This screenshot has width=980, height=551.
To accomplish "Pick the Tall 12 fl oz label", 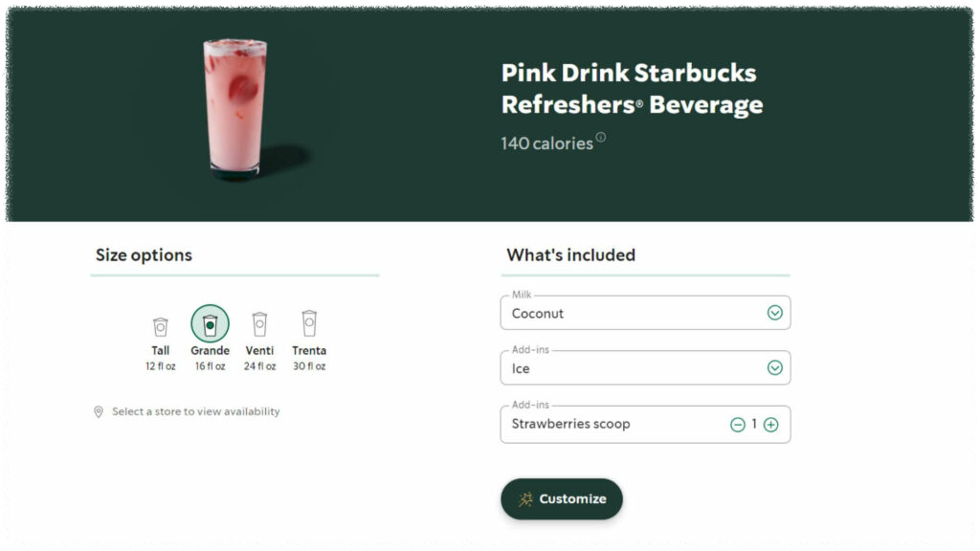I will 160,358.
